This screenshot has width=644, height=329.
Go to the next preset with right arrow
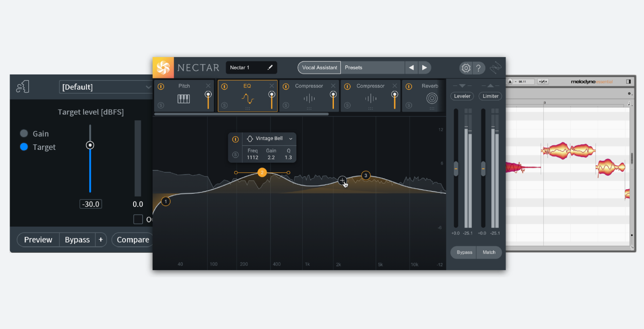coord(424,68)
